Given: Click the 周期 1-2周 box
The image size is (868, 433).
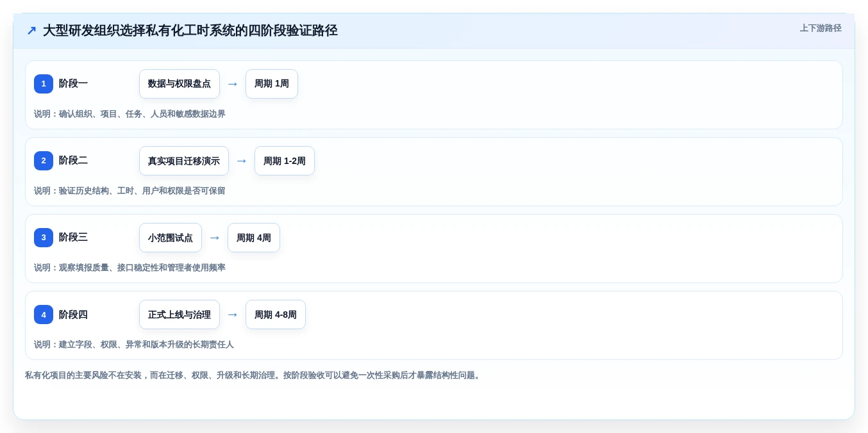Looking at the screenshot, I should tap(285, 161).
